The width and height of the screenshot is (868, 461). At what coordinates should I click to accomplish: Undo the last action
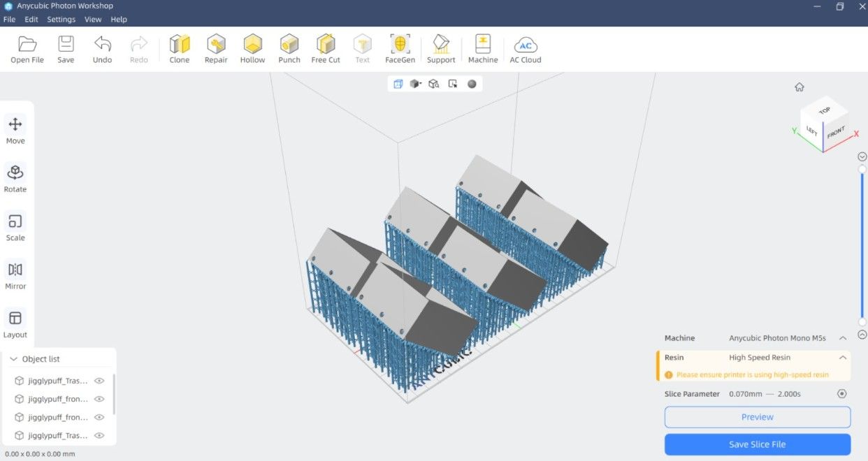(102, 49)
